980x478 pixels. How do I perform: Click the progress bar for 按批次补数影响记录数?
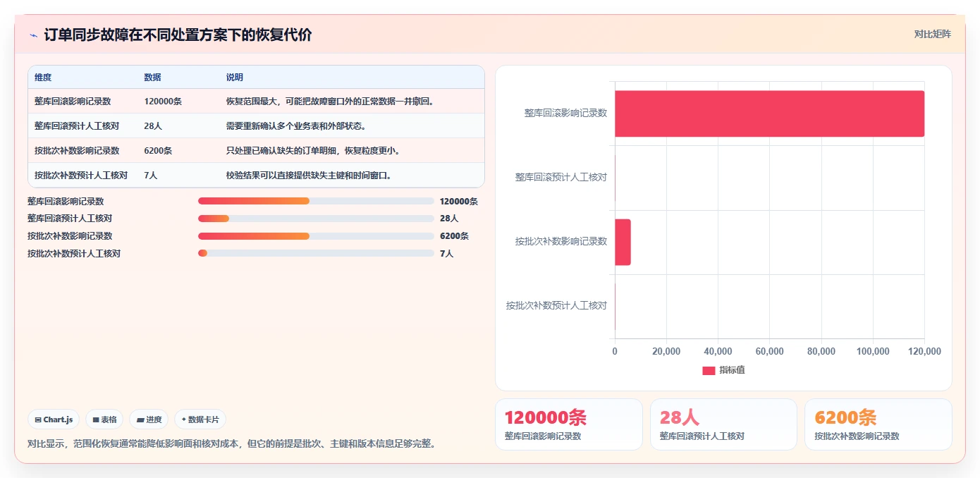316,236
